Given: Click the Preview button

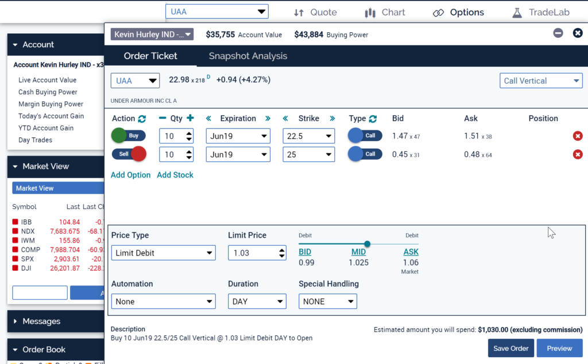Looking at the screenshot, I should pos(559,348).
